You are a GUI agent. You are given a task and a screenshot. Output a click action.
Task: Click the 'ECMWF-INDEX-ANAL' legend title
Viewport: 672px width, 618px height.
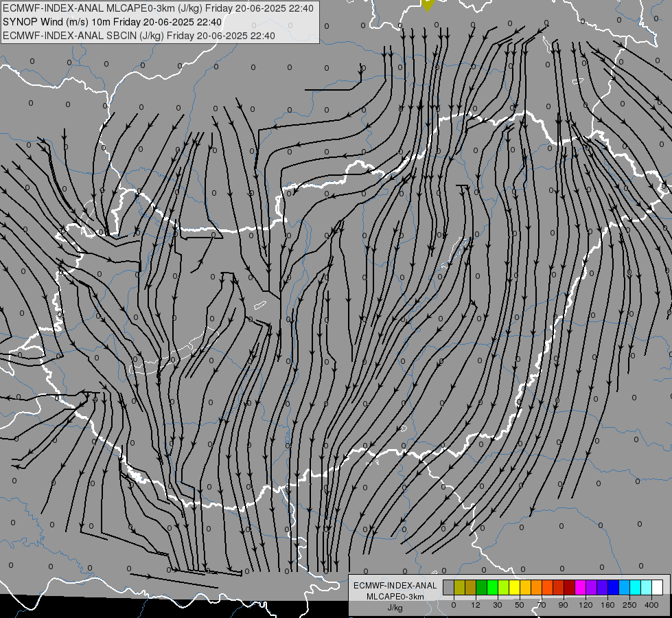tap(395, 586)
